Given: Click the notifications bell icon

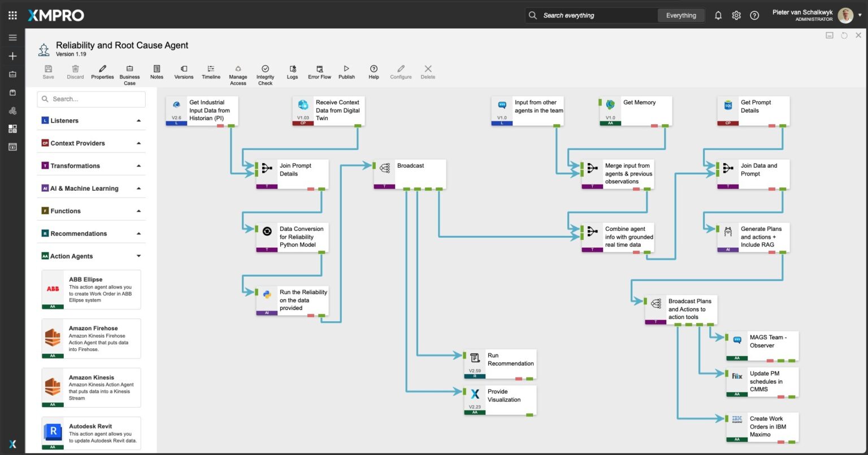Looking at the screenshot, I should point(718,16).
